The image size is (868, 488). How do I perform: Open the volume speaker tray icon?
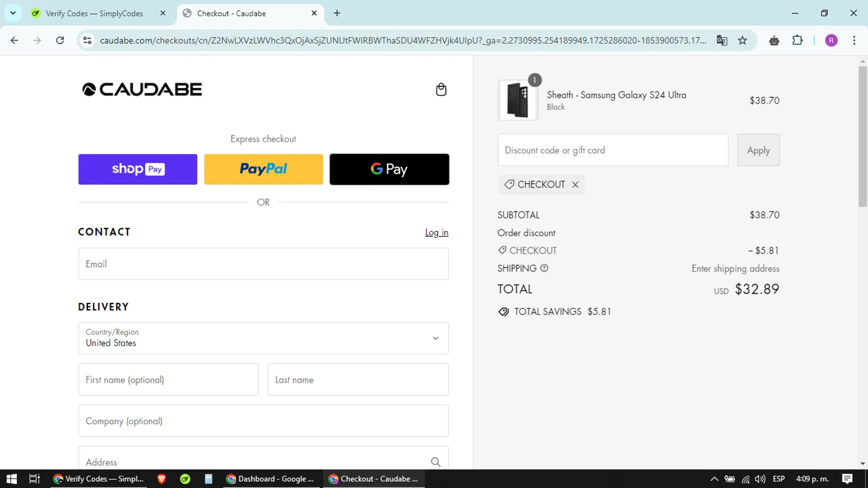[x=760, y=479]
